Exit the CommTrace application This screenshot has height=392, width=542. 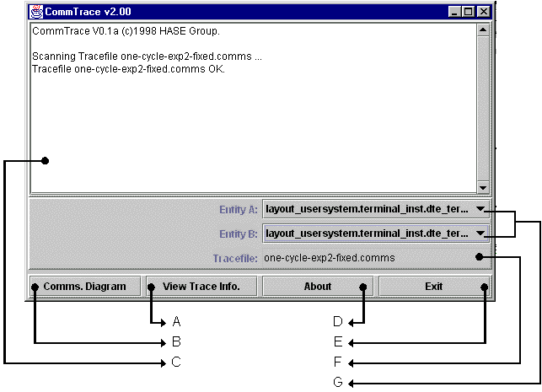point(433,287)
